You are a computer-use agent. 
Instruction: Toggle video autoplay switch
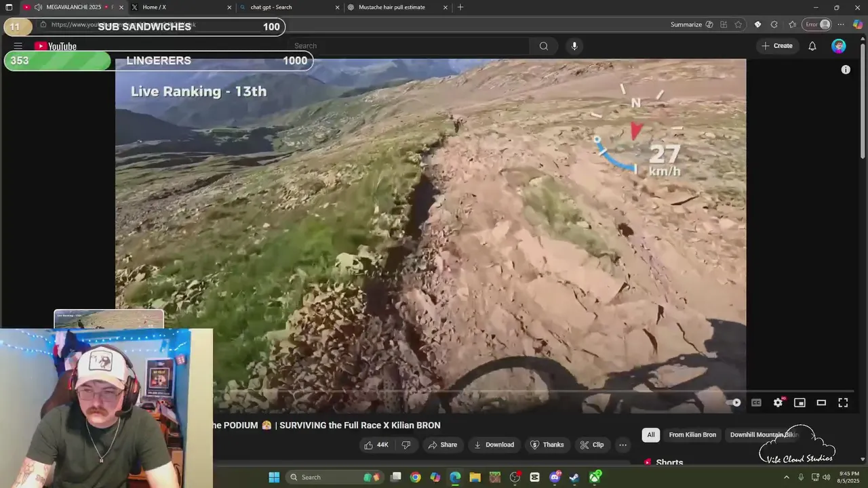(734, 403)
